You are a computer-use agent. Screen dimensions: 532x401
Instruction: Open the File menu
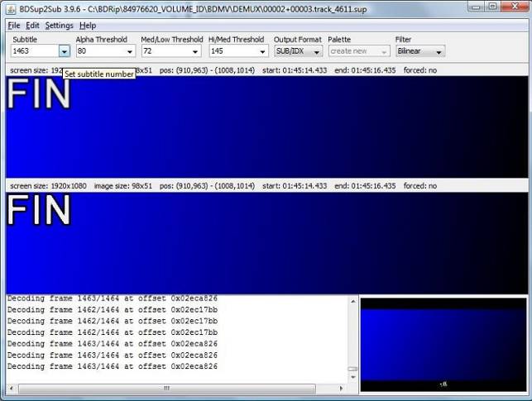point(14,26)
